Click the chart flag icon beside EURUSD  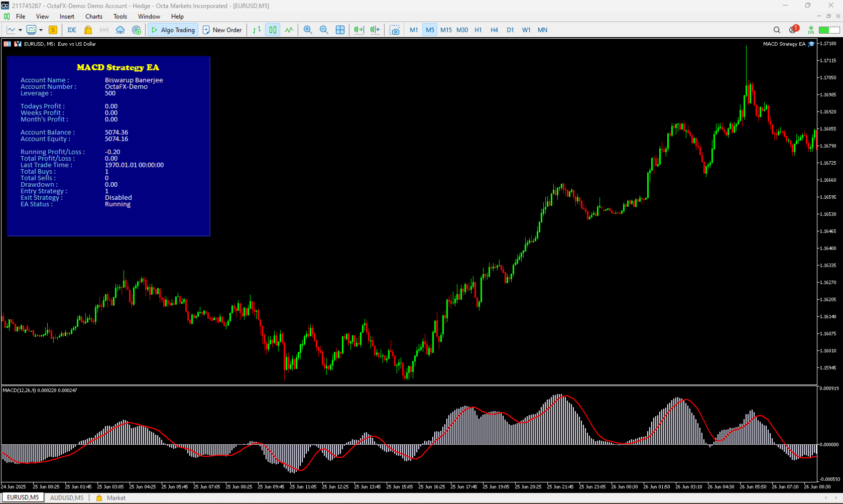(18, 44)
